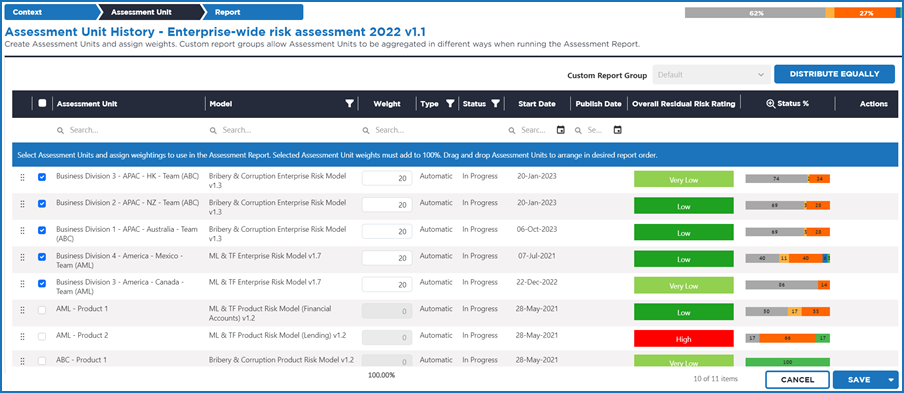Click the overall progress bar at top right
Image resolution: width=904 pixels, height=393 pixels.
(793, 13)
